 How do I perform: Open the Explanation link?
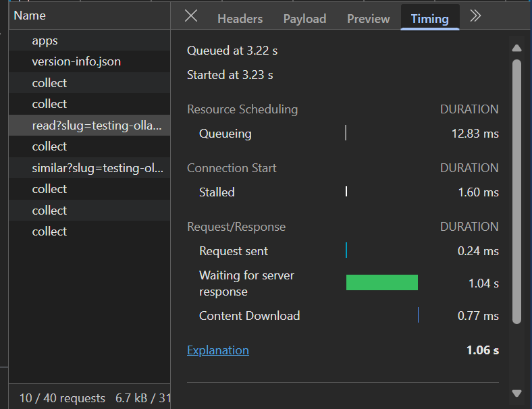click(x=217, y=350)
